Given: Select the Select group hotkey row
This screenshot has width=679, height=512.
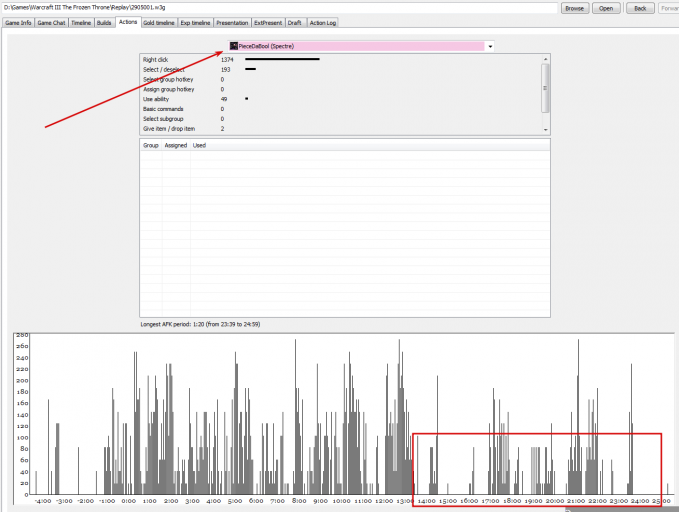Looking at the screenshot, I should [340, 79].
